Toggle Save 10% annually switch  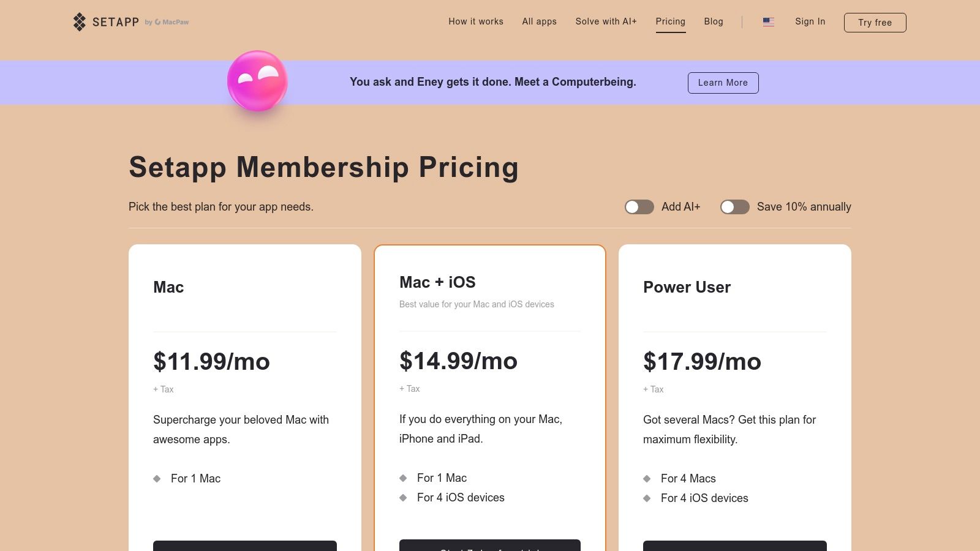(x=734, y=207)
